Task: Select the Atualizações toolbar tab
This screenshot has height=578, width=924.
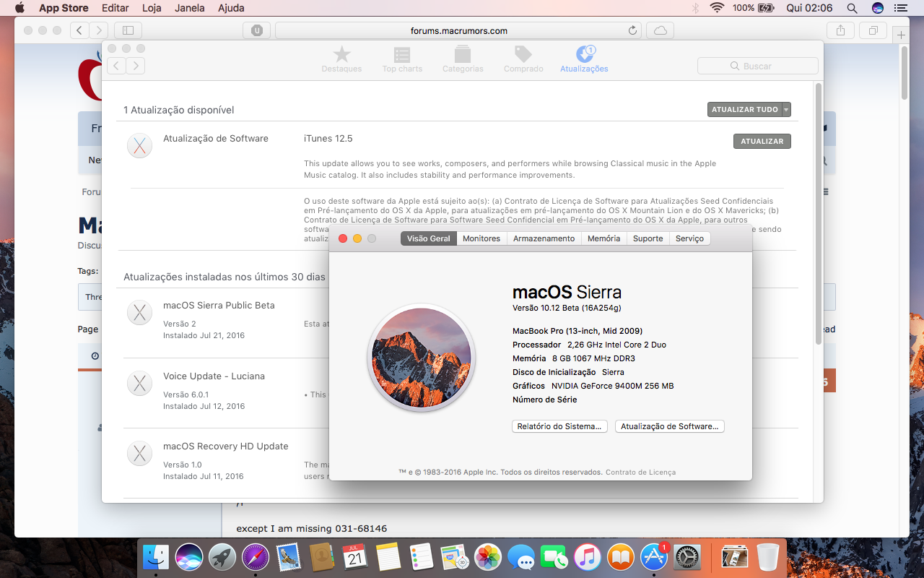Action: point(584,59)
